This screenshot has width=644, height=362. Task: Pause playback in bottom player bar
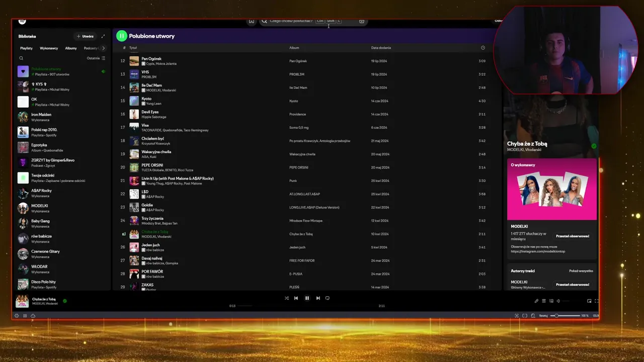point(307,298)
